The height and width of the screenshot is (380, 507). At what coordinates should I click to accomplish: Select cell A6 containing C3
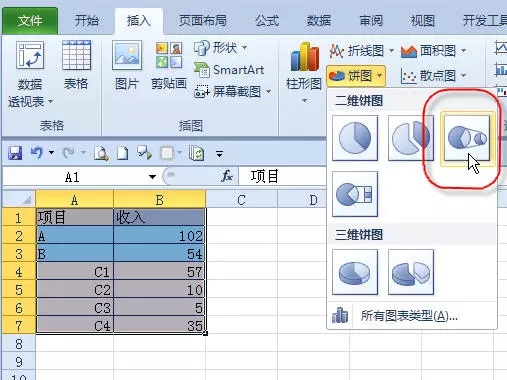coord(75,307)
